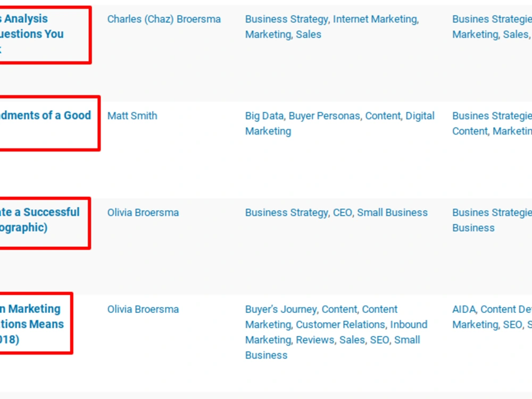Filter by Internet Marketing category
Viewport: 532px width, 399px height.
click(x=375, y=19)
